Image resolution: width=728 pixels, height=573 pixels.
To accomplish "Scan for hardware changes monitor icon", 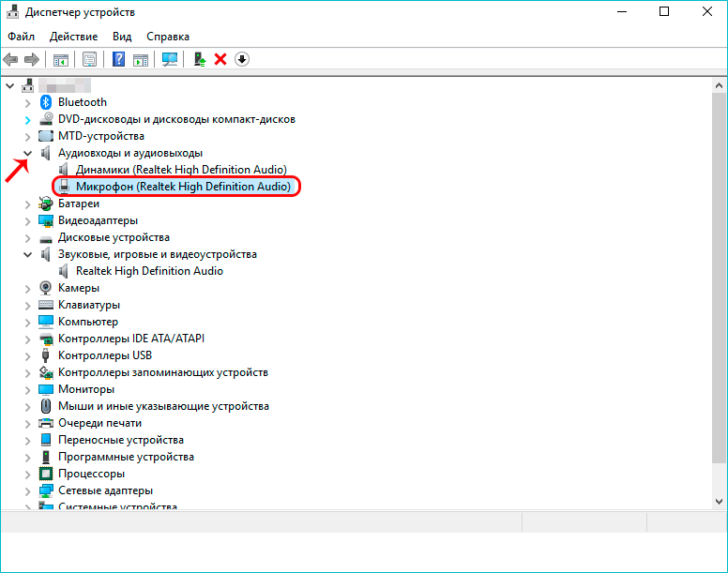I will pyautogui.click(x=170, y=59).
